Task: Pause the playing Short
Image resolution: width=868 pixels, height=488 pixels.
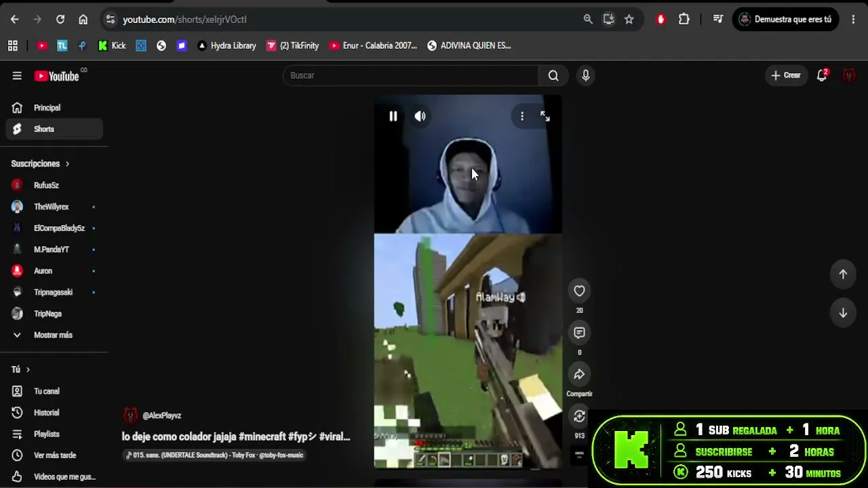Action: [393, 117]
